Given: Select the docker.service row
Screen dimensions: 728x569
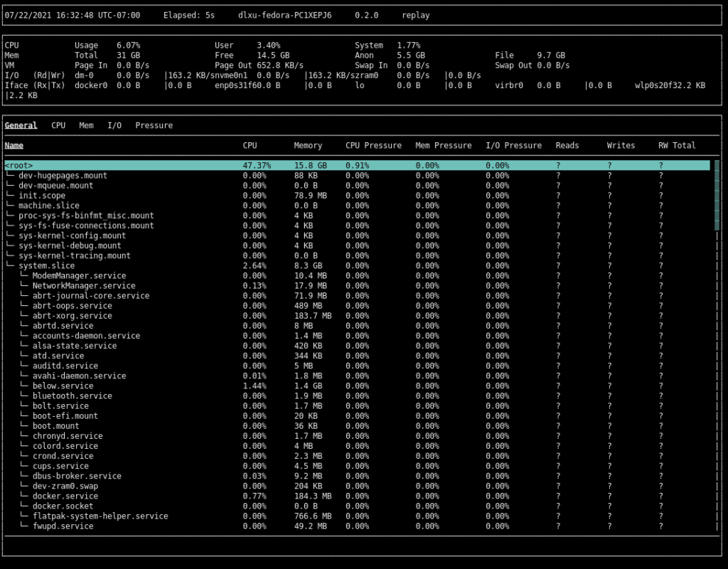Looking at the screenshot, I should click(x=65, y=496).
